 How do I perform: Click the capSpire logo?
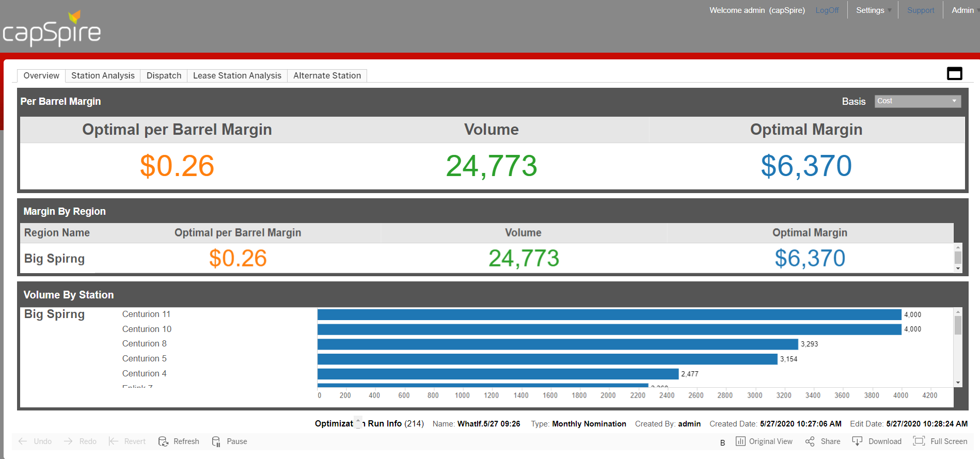[x=52, y=30]
